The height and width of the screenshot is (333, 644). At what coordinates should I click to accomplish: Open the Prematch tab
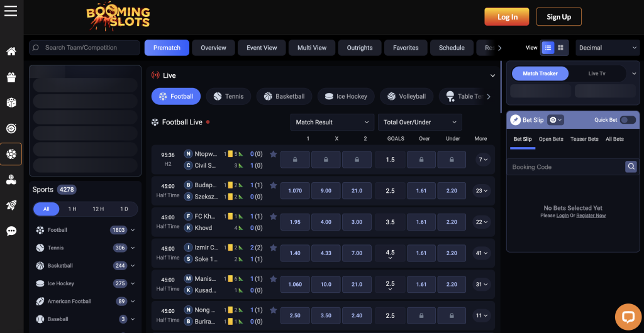click(167, 48)
